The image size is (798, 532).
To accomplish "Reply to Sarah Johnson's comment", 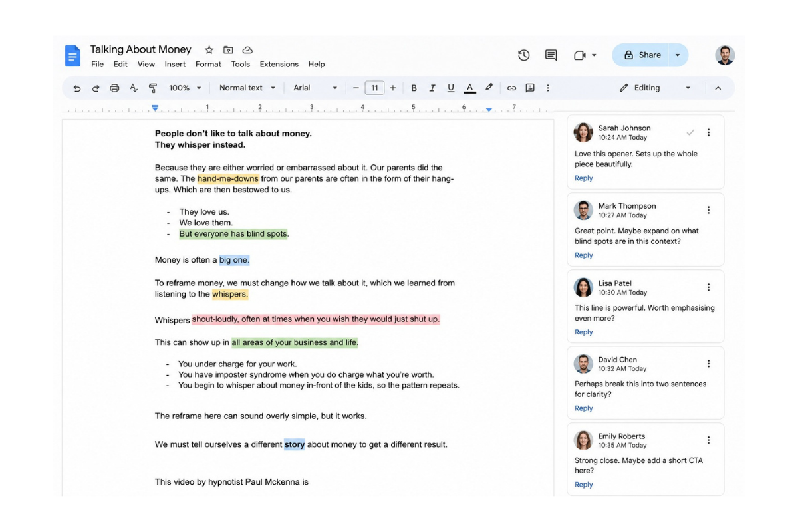I will tap(584, 178).
